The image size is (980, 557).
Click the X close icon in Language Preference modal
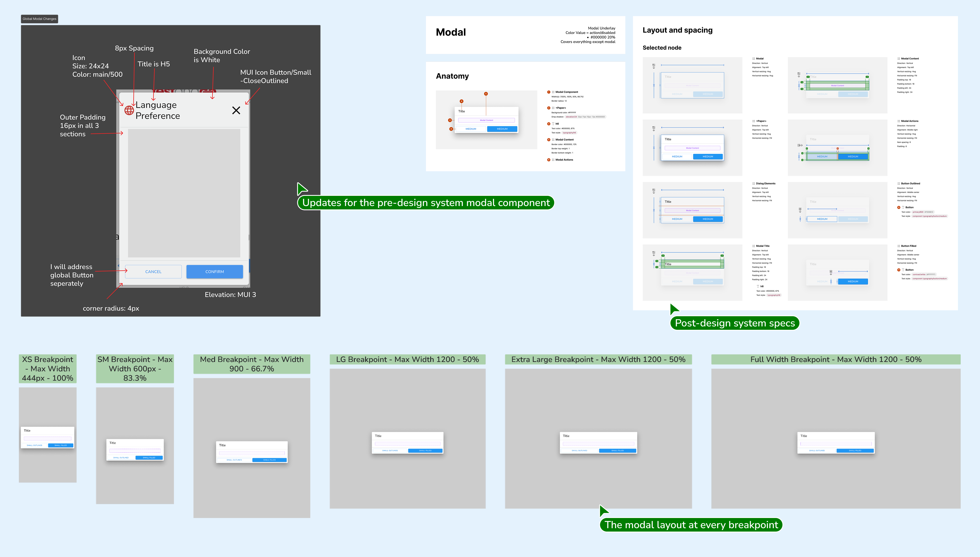click(236, 111)
